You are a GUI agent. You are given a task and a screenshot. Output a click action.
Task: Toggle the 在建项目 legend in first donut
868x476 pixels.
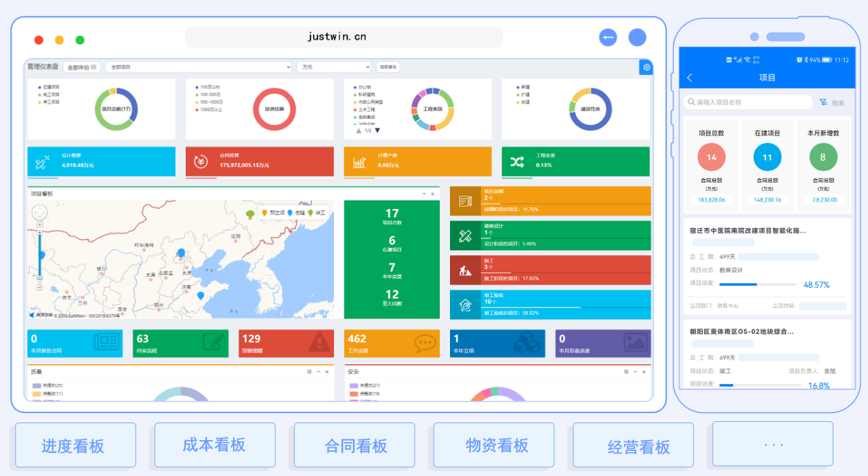50,87
